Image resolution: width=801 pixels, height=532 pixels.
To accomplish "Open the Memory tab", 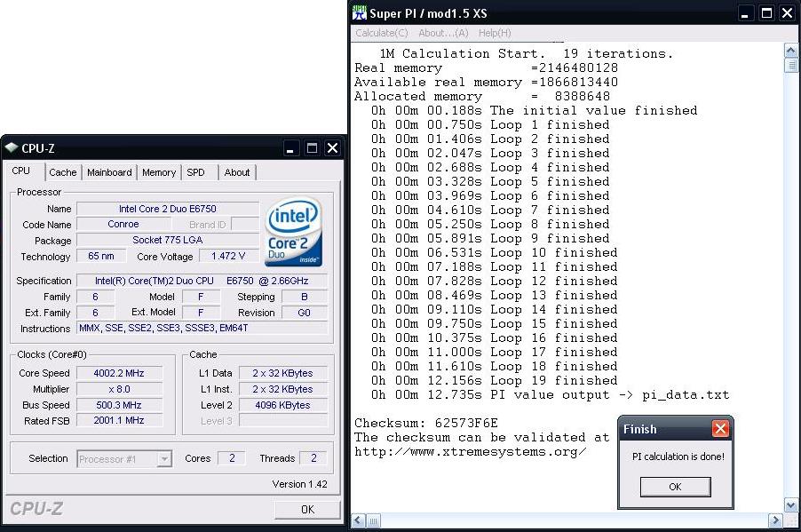I will coord(159,172).
